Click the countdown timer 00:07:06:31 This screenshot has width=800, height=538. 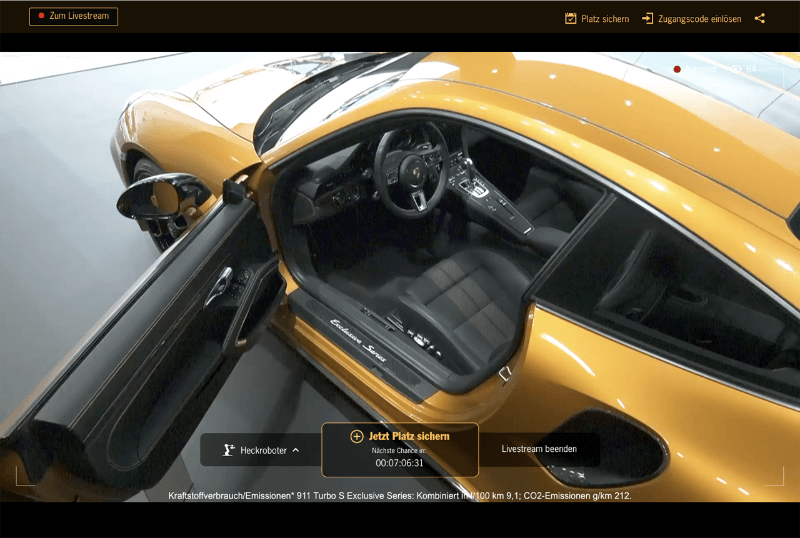399,463
